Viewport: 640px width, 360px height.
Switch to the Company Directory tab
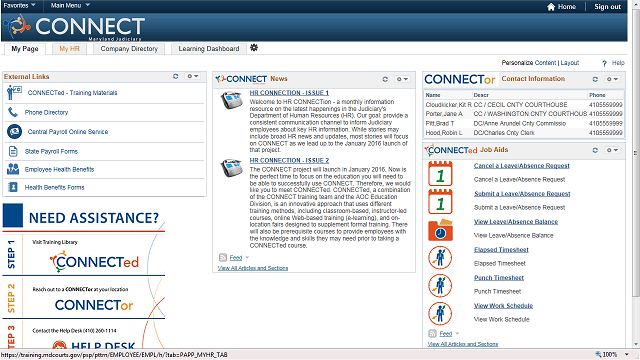(x=129, y=49)
